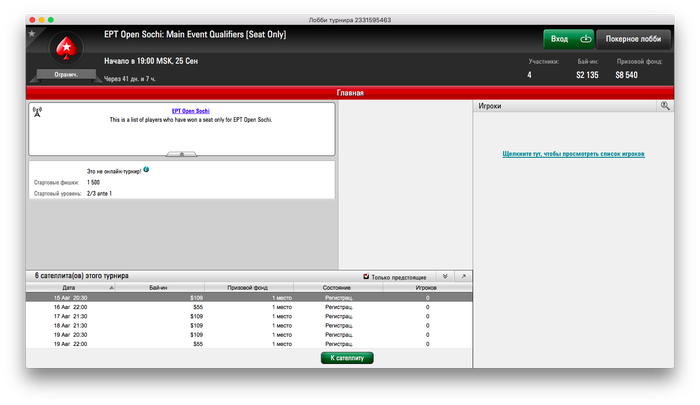Click the green 'К сателлиту' button
The height and width of the screenshot is (405, 700).
(x=347, y=358)
